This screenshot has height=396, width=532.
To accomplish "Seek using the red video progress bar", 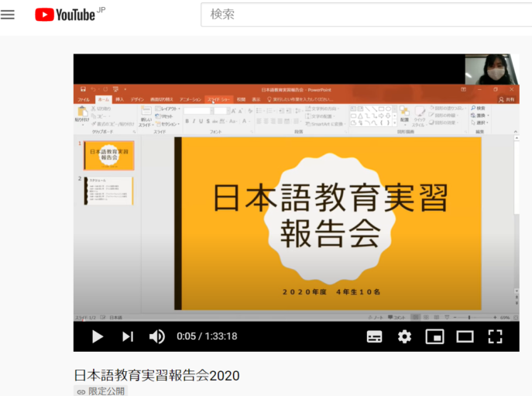I will [296, 321].
